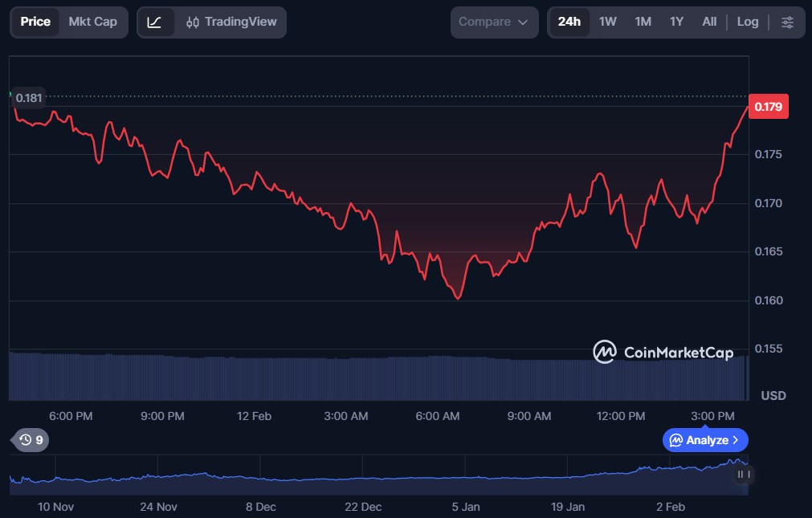Select the 1W timeframe tab
This screenshot has width=812, height=518.
[x=608, y=22]
